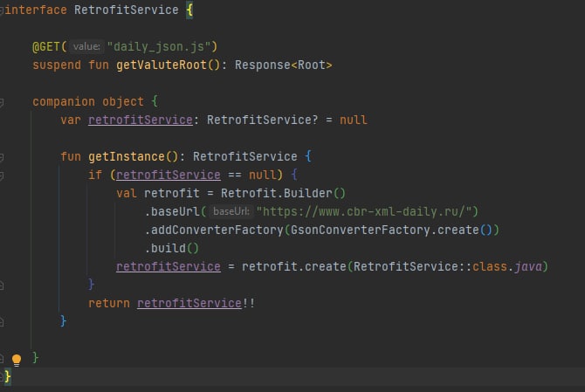
Task: Click retrofitService in the var declaration
Action: click(x=141, y=120)
